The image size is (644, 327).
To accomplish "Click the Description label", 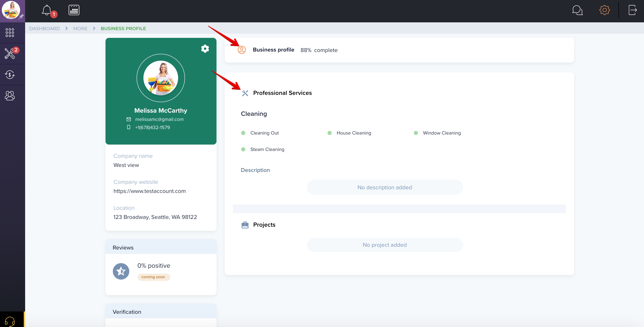I will point(255,170).
